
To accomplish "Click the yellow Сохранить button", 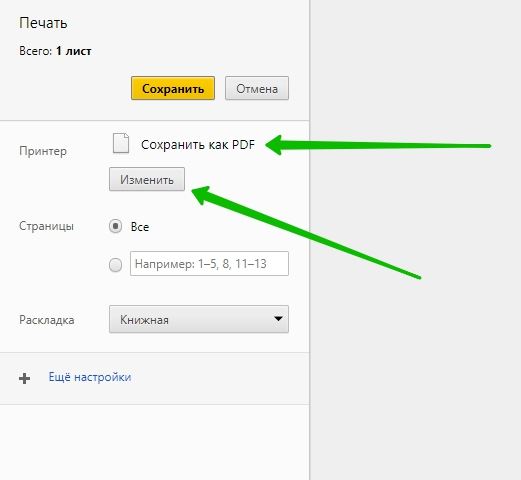I will pyautogui.click(x=173, y=88).
